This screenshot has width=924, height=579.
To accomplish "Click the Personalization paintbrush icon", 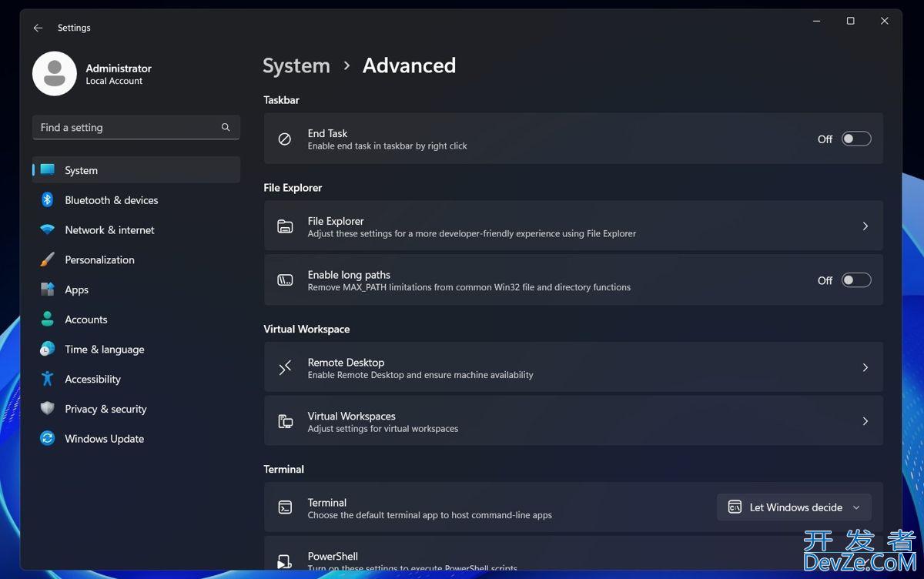I will (x=47, y=259).
